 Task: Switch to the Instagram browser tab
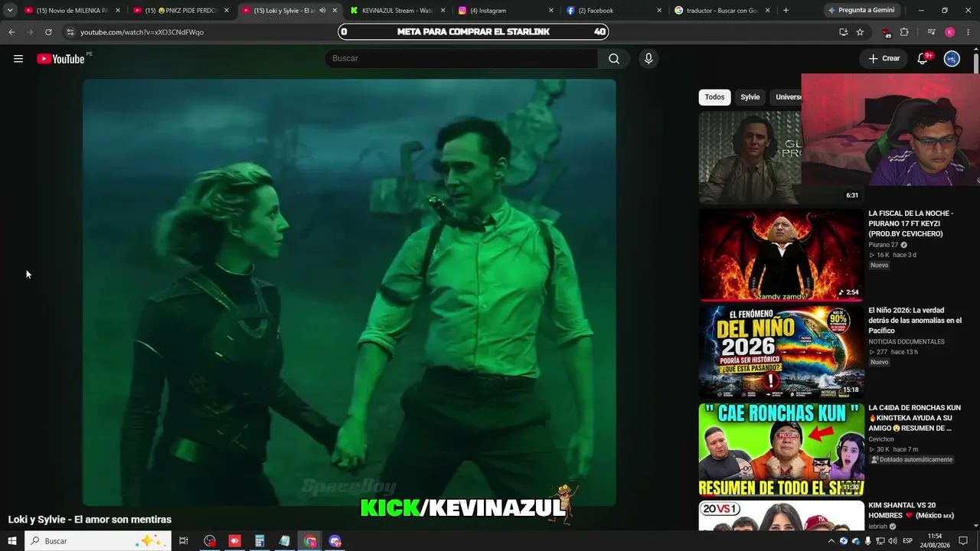506,11
